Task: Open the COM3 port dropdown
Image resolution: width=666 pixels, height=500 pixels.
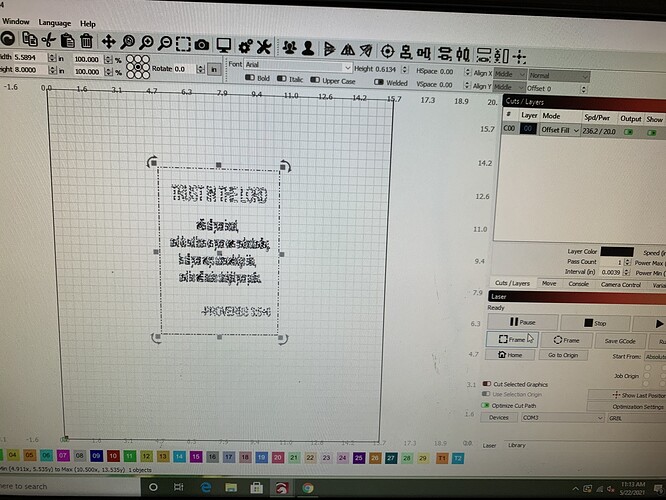Action: coord(562,418)
